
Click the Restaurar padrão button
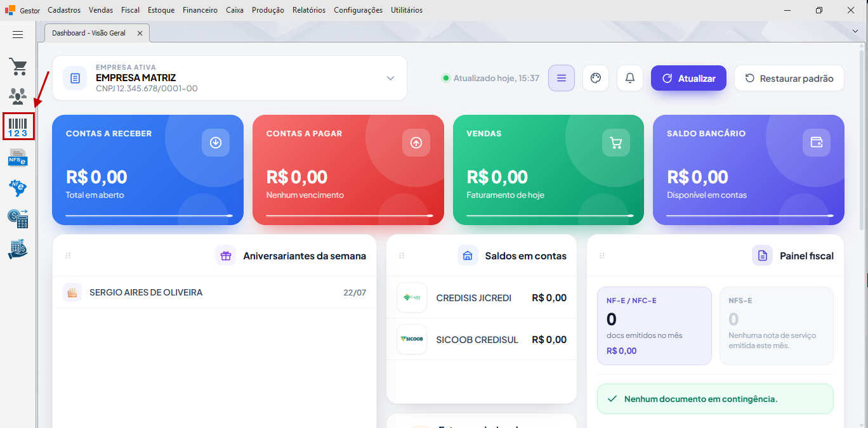[789, 78]
